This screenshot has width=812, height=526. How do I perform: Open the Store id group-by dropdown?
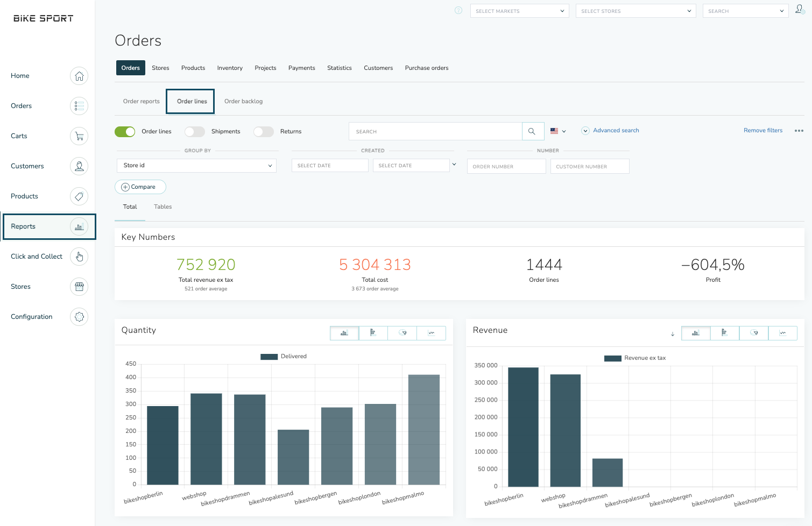pos(196,166)
